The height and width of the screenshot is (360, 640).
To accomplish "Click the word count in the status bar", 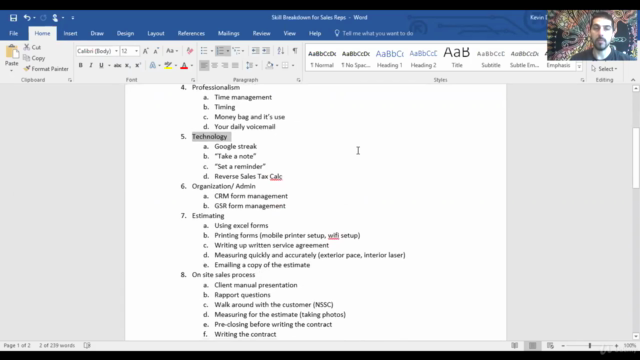I will click(x=57, y=345).
